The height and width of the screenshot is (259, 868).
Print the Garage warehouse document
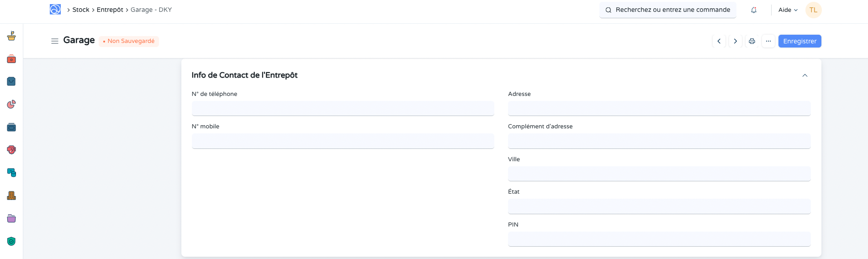[x=752, y=41]
